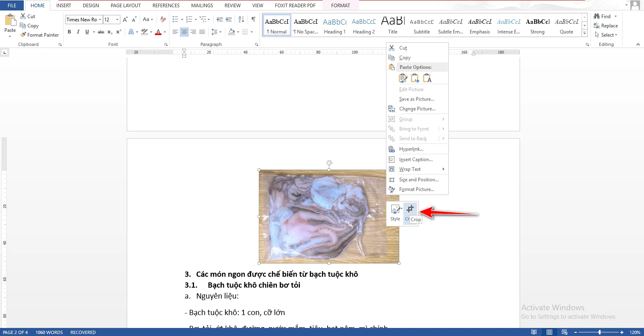Viewport: 644px width, 336px height.
Task: Switch to the FORMAT tab
Action: 341,5
